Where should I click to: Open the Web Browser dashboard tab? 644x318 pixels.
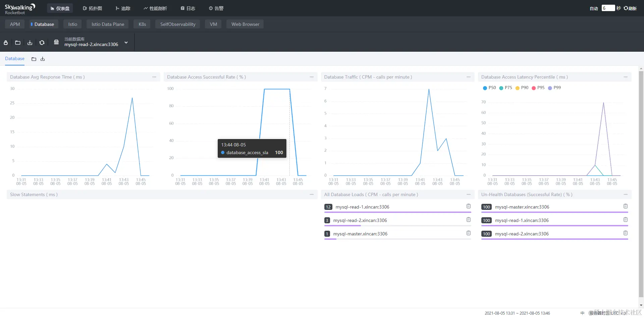pos(245,24)
